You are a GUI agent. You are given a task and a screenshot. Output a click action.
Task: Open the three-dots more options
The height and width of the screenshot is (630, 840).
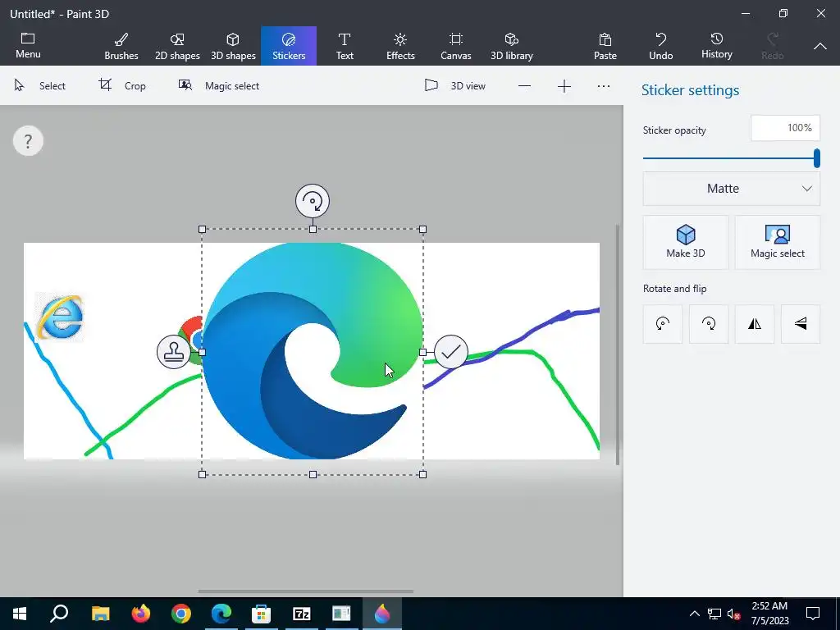point(604,86)
